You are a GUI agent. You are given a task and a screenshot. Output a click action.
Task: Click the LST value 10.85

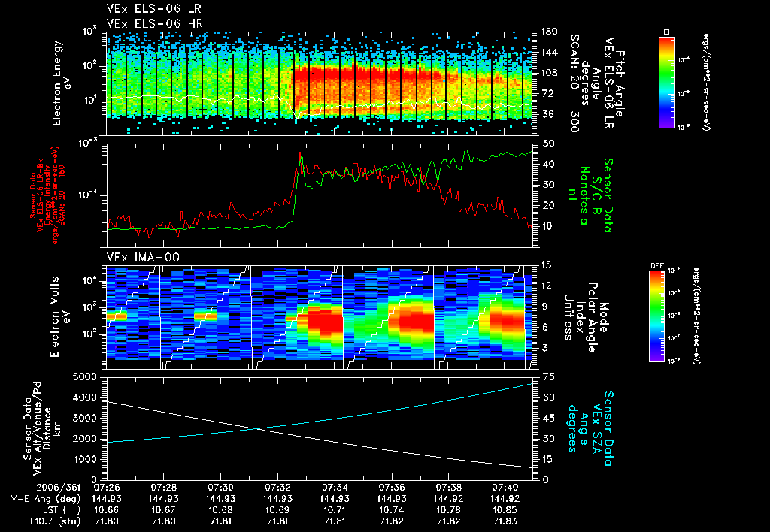[x=505, y=510]
